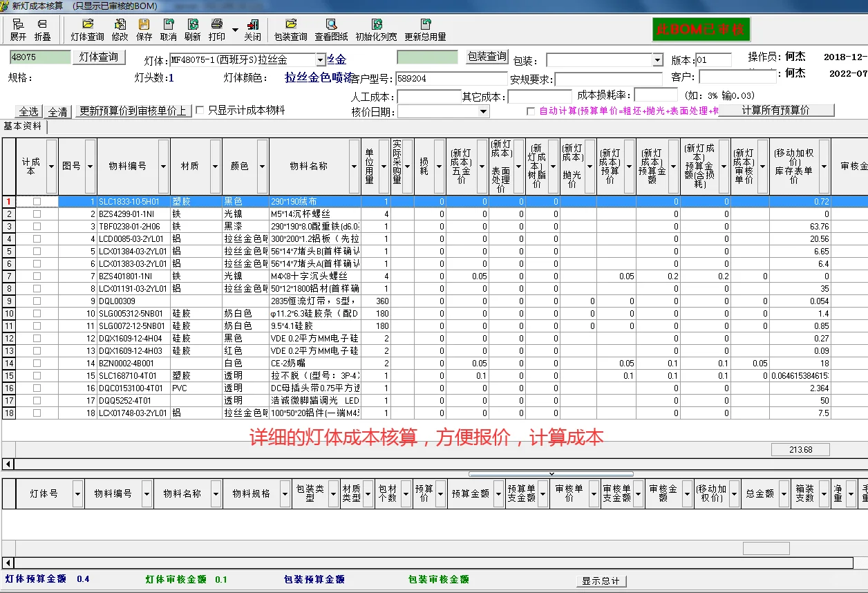Select material cell SLC1833-10-5H01
868x593 pixels.
(133, 201)
